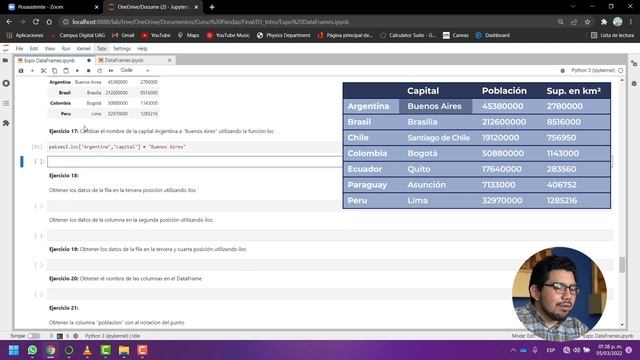The height and width of the screenshot is (360, 640).
Task: Open Windows Start menu
Action: click(x=14, y=350)
